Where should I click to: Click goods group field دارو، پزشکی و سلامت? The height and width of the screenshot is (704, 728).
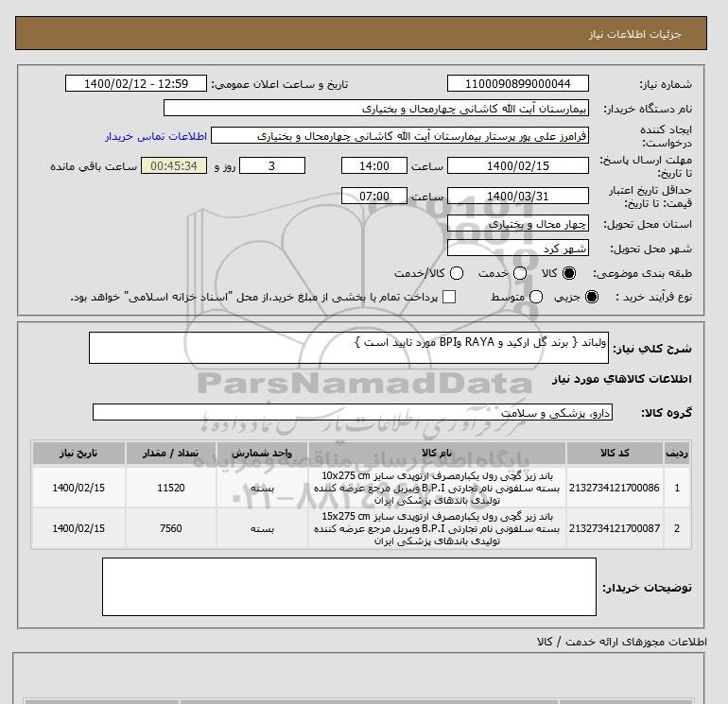click(353, 412)
